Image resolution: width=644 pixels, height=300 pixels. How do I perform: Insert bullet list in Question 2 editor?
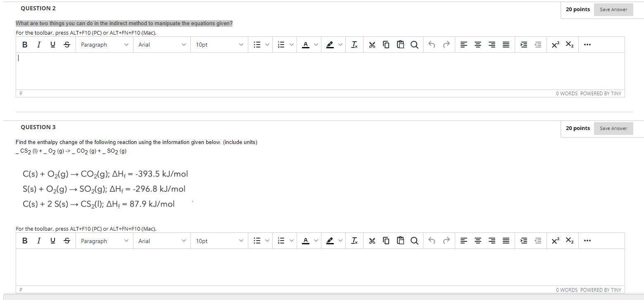257,45
